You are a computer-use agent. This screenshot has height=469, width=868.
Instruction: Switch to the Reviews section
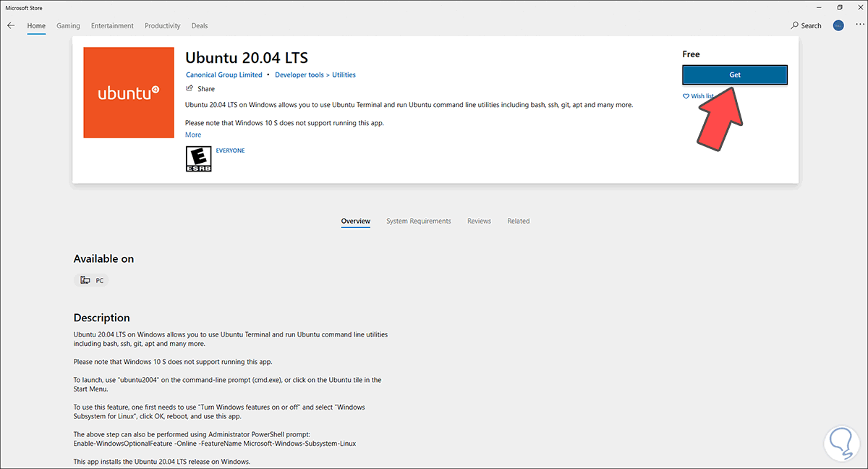[479, 221]
